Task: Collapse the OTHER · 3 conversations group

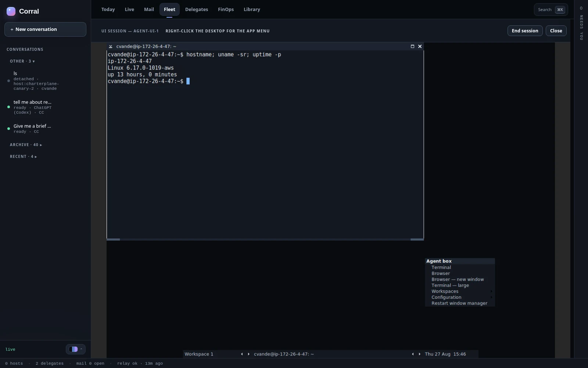Action: (22, 61)
